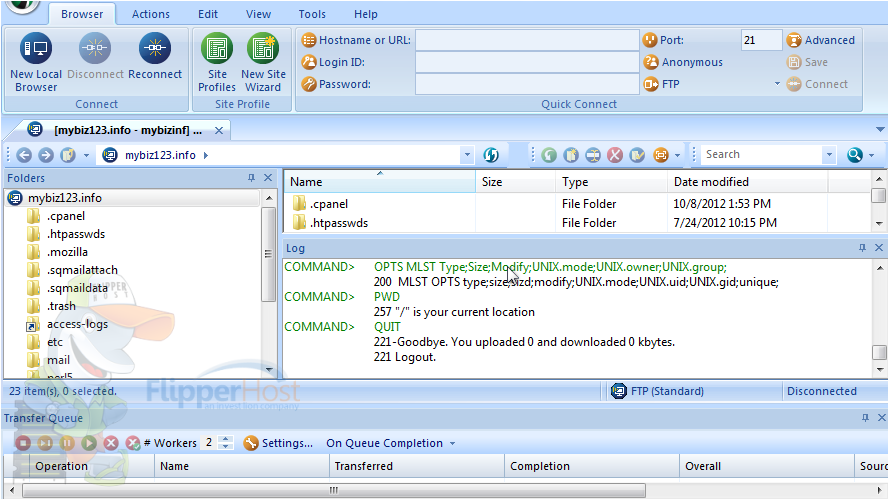
Task: Click the Disconnect icon
Action: (95, 56)
